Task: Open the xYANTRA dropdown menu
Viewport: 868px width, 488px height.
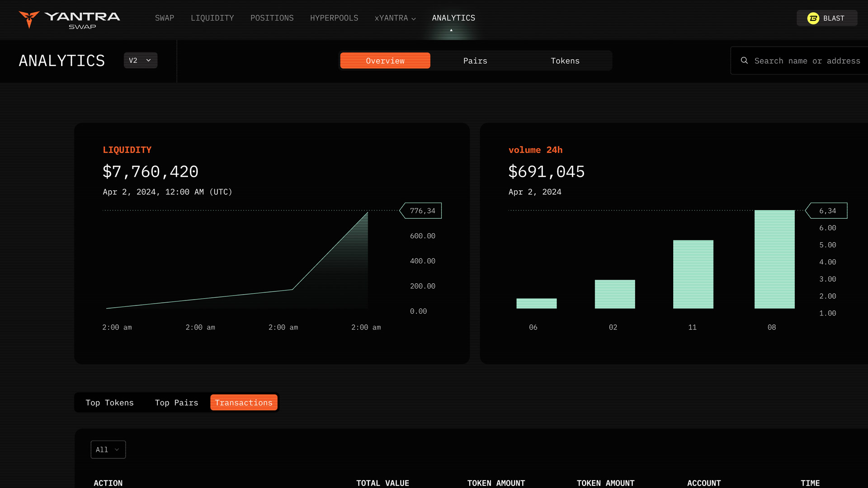Action: click(391, 18)
